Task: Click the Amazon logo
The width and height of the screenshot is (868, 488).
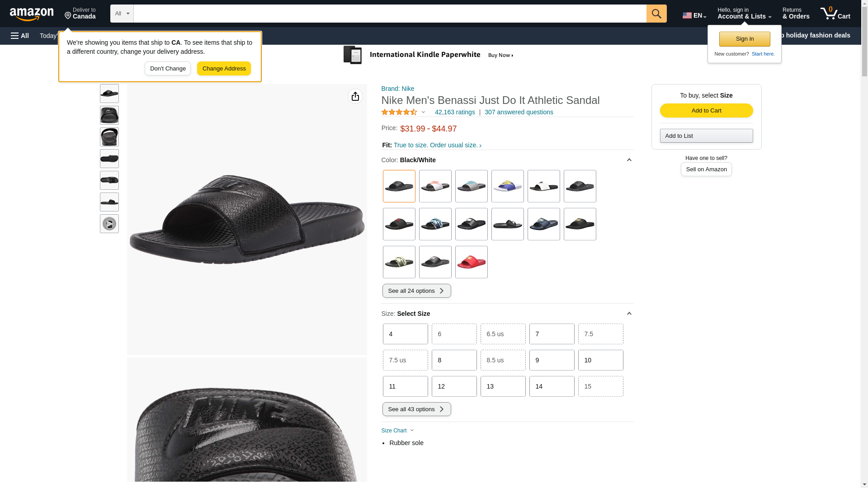Action: tap(32, 14)
